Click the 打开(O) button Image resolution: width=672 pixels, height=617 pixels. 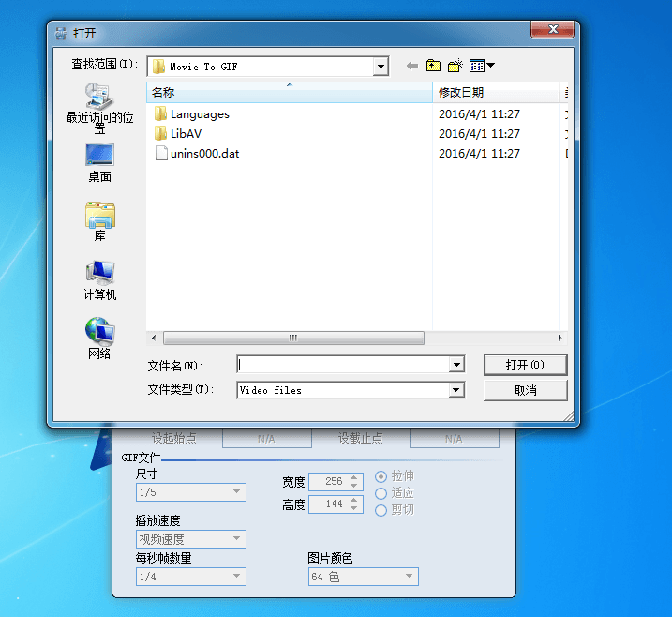(525, 365)
